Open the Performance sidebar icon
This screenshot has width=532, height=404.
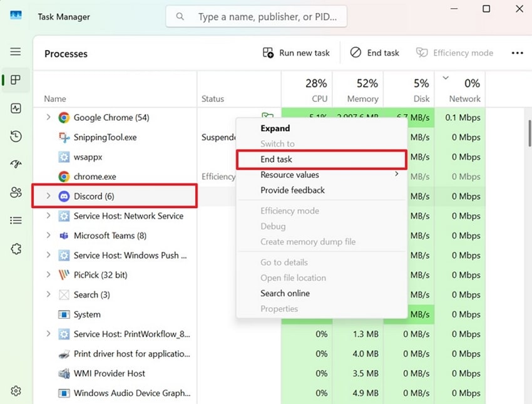pyautogui.click(x=16, y=108)
